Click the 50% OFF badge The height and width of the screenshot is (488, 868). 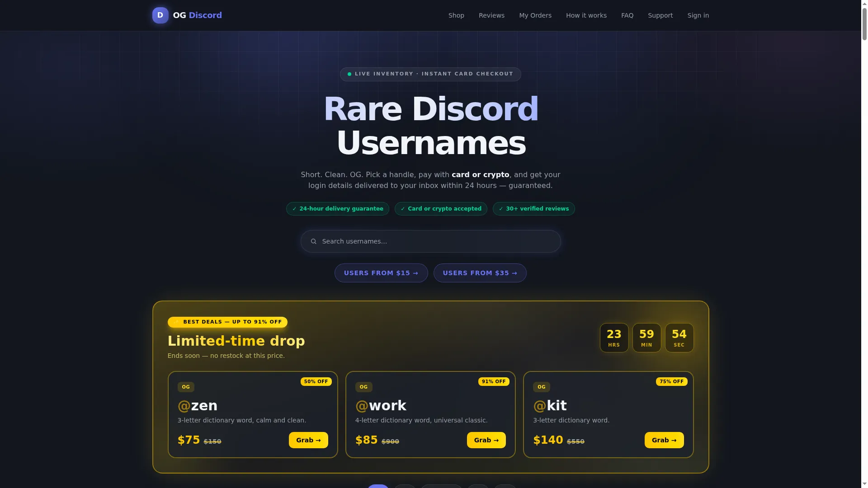click(x=316, y=382)
